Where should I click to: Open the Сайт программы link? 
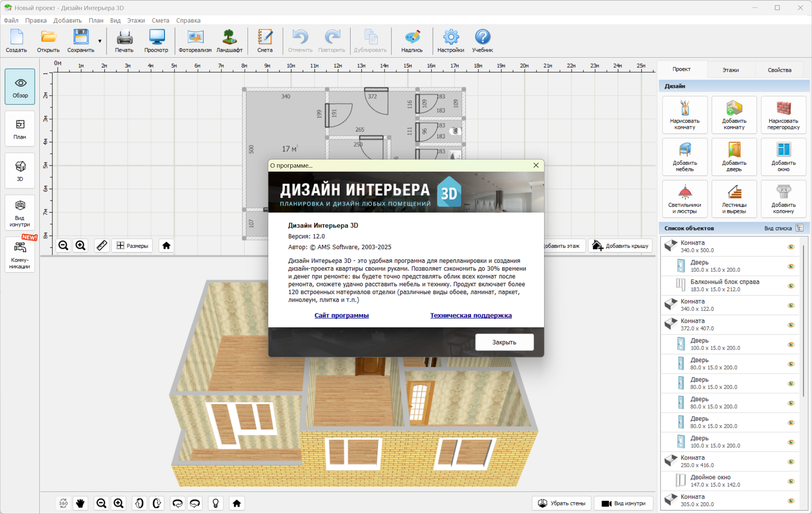pos(341,315)
